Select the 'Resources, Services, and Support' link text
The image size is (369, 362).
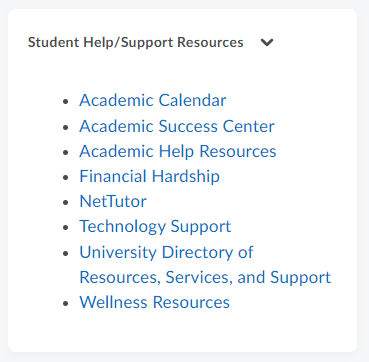click(205, 277)
